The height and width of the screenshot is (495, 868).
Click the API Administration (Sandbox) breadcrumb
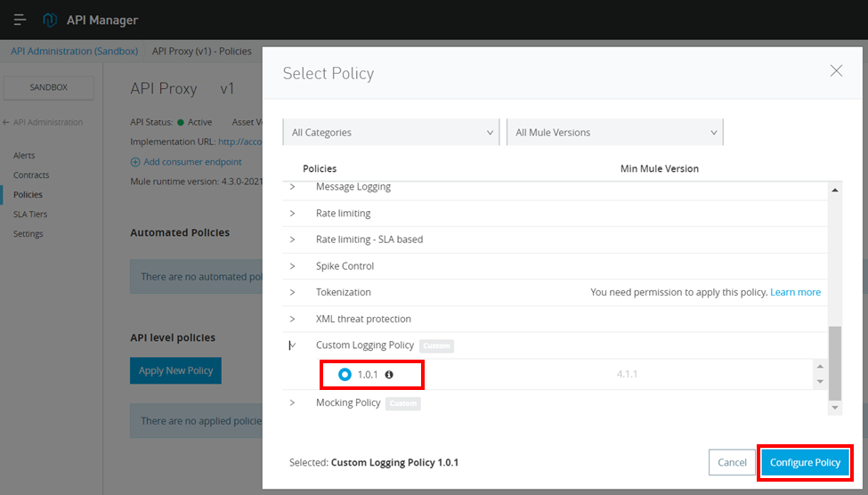click(74, 52)
